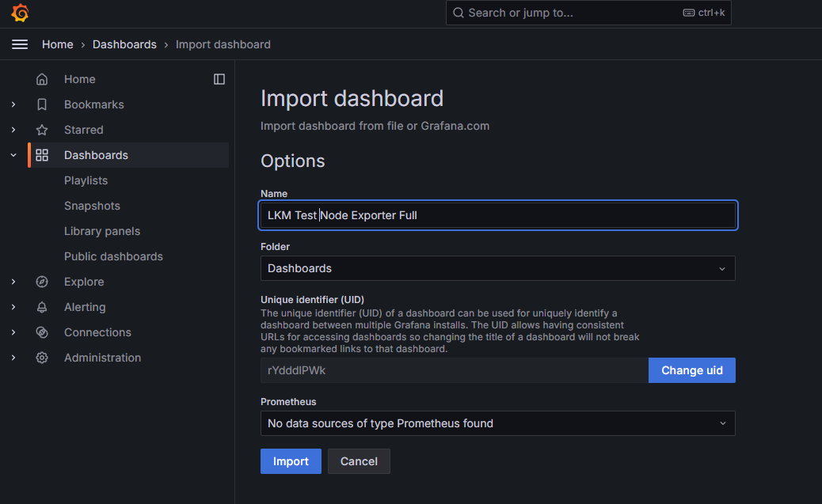This screenshot has width=822, height=504.
Task: Expand the Alerting section chevron
Action: [13, 307]
